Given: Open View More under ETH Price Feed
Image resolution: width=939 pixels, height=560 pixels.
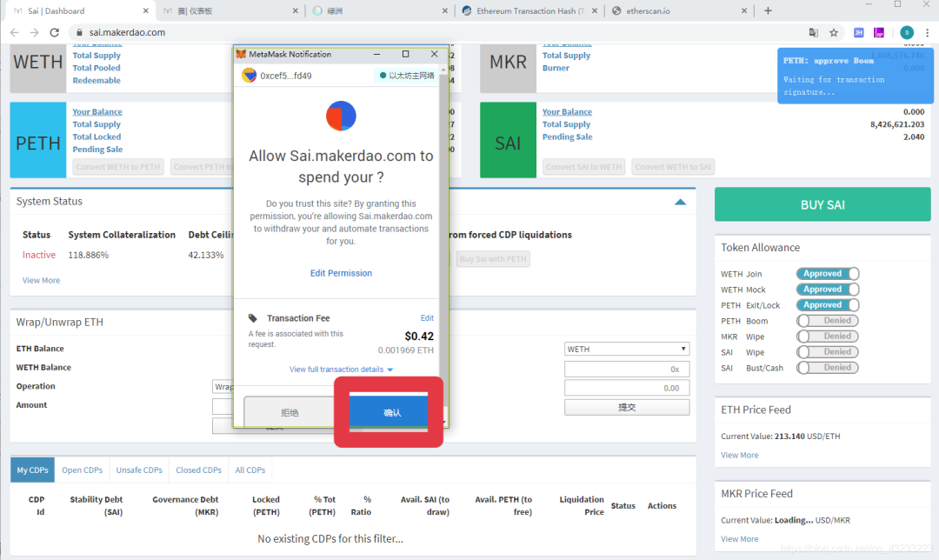Looking at the screenshot, I should tap(740, 455).
